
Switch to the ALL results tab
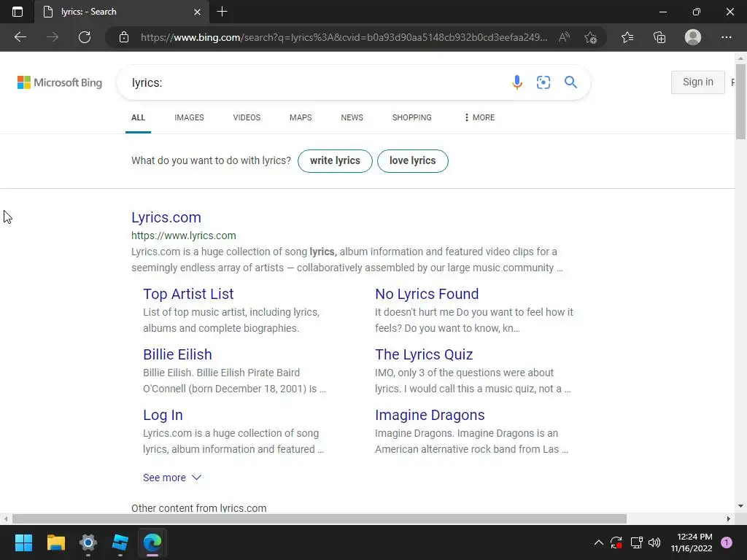138,117
